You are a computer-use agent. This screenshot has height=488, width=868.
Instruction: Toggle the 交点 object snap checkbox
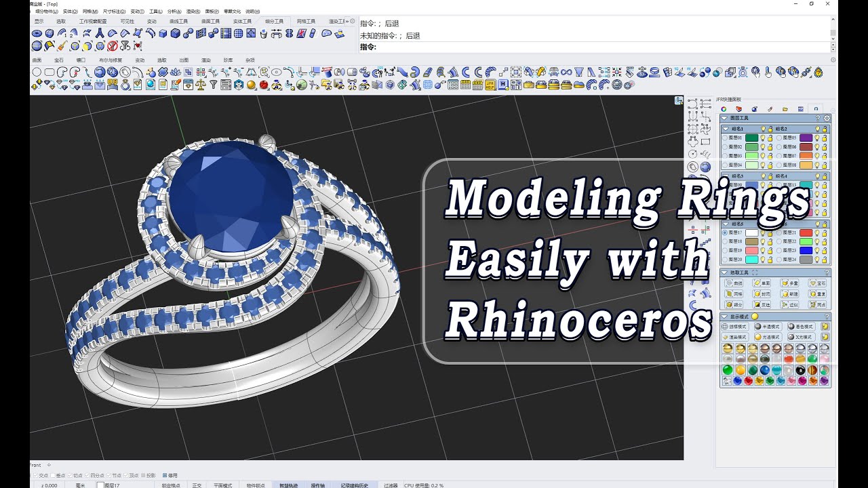click(35, 475)
